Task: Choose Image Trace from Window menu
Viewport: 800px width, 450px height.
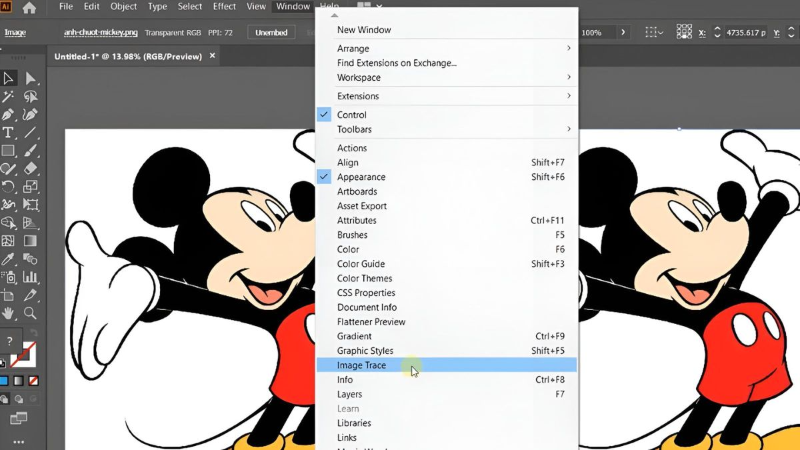Action: coord(447,365)
